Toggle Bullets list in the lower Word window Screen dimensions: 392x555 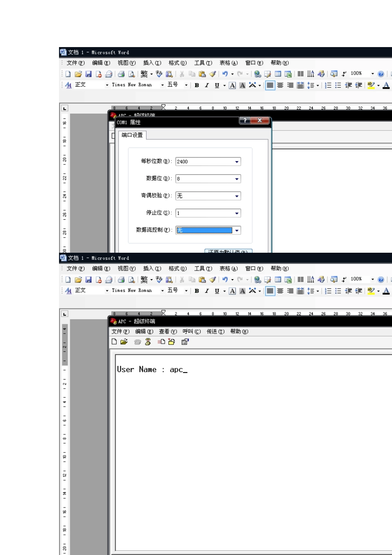338,291
